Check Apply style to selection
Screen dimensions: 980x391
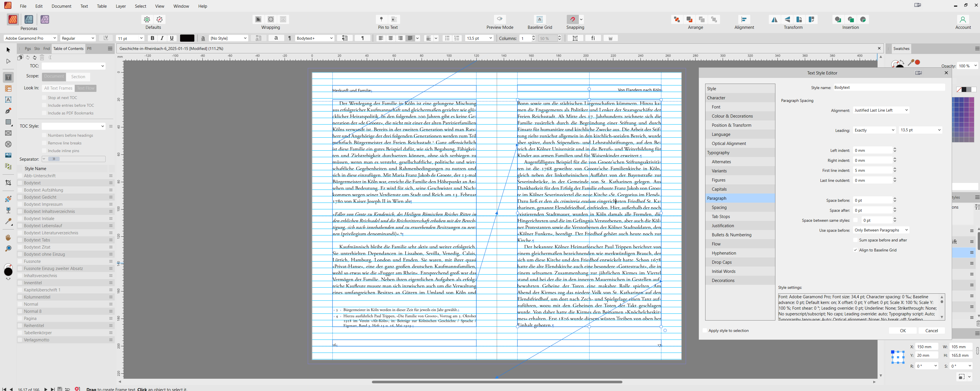(x=705, y=330)
